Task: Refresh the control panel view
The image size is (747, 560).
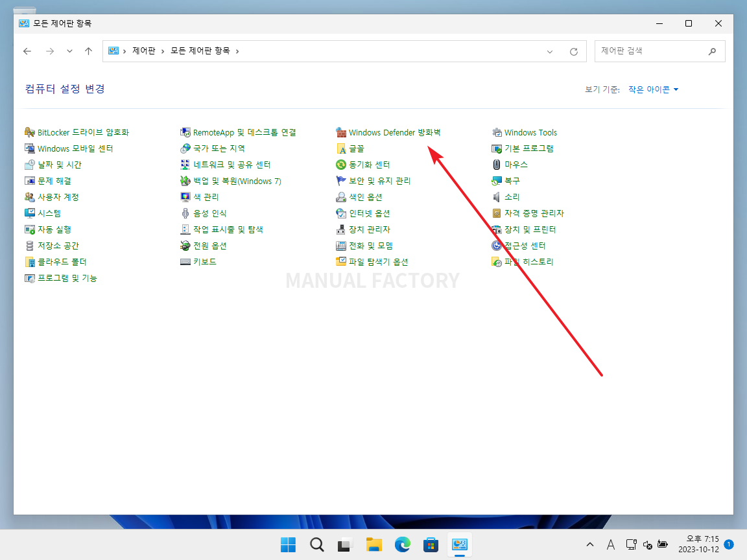Action: pyautogui.click(x=574, y=51)
